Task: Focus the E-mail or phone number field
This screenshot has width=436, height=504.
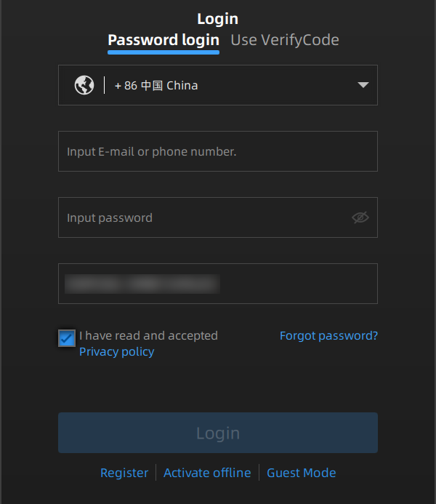Action: tap(218, 151)
